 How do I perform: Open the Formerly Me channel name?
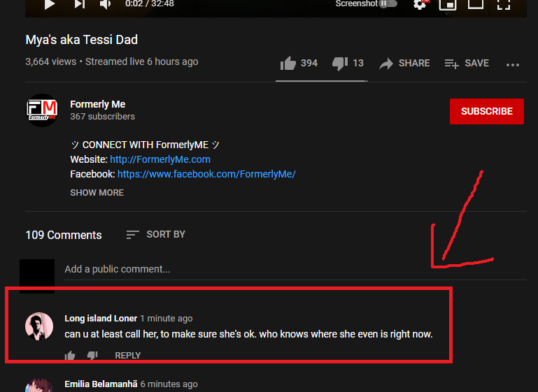tap(97, 104)
